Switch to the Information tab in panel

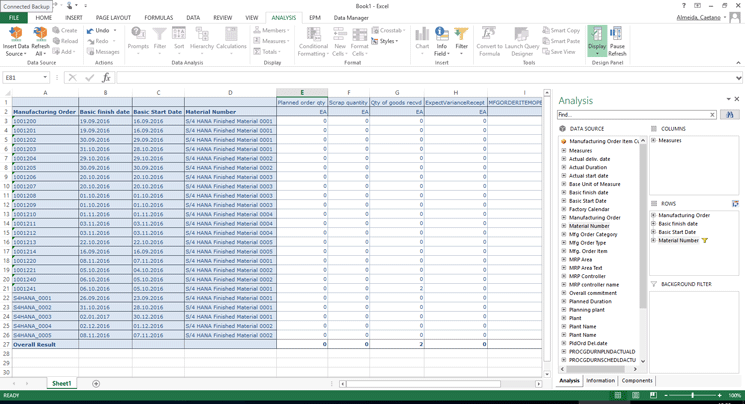tap(600, 381)
